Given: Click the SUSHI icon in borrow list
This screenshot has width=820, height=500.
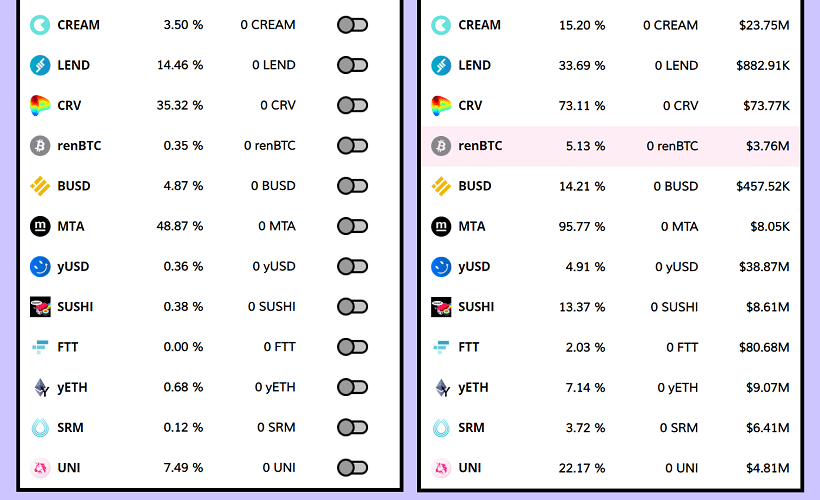Looking at the screenshot, I should click(441, 307).
